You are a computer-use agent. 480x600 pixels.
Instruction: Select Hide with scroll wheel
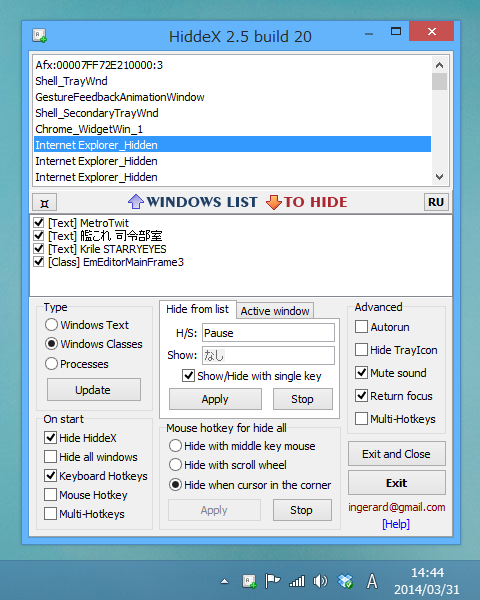click(x=228, y=465)
